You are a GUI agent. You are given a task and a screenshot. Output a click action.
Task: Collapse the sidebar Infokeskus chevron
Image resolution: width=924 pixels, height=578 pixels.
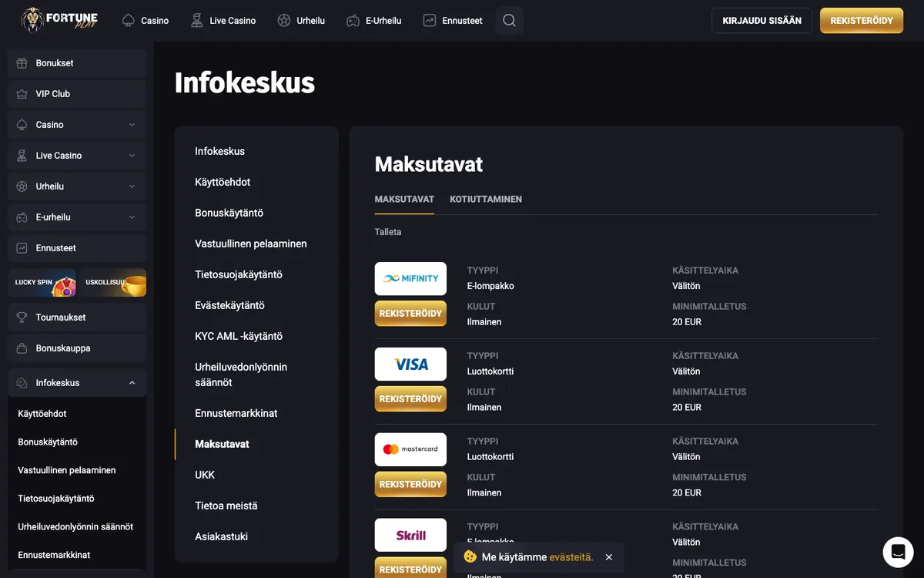[x=132, y=383]
